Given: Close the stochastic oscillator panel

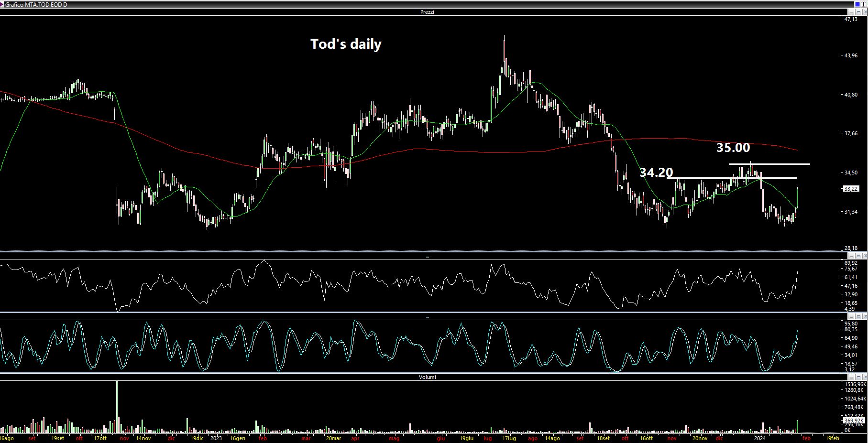Looking at the screenshot, I should pyautogui.click(x=865, y=317).
